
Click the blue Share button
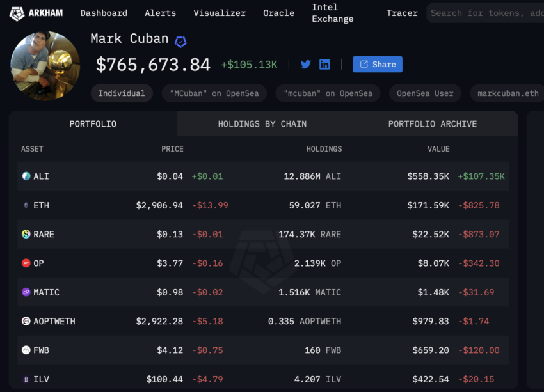click(378, 64)
